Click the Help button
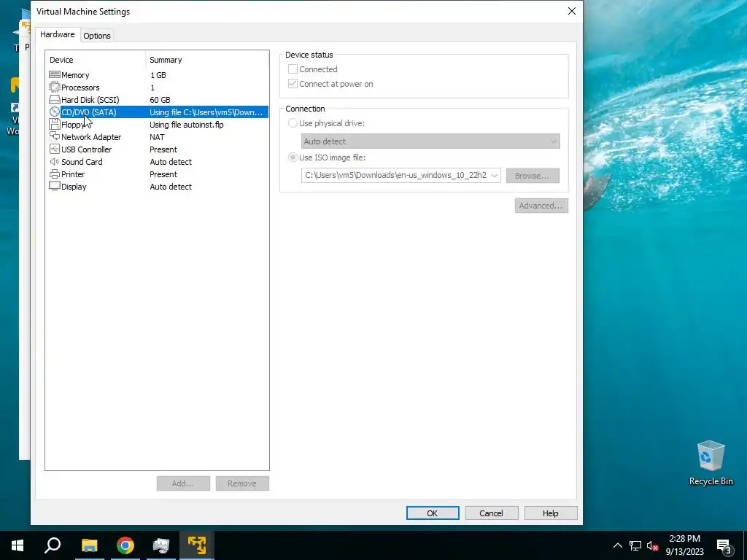747x560 pixels. [550, 513]
